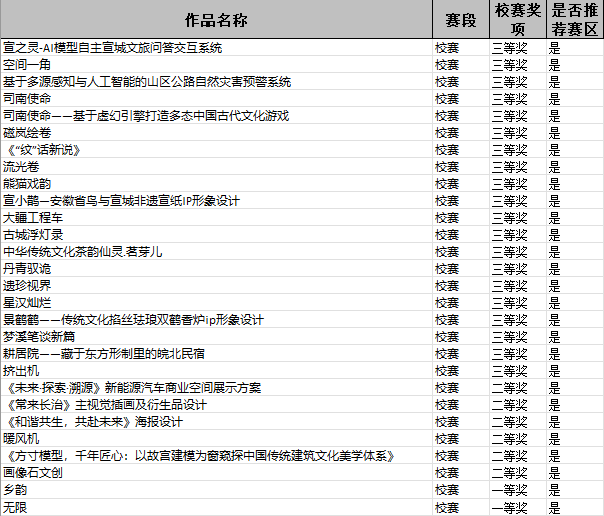Click the 挤出机 work name cell
The width and height of the screenshot is (604, 516).
[x=20, y=371]
